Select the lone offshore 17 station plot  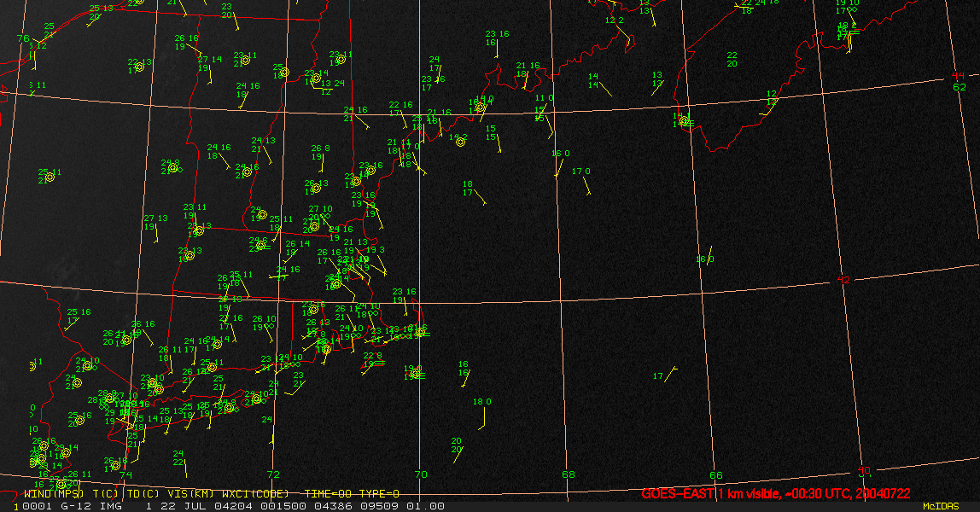point(664,375)
